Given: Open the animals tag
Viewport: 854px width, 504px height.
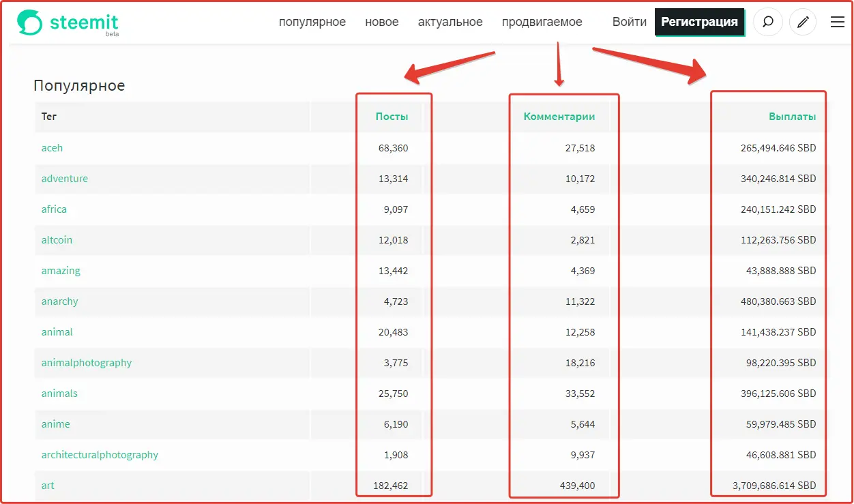Looking at the screenshot, I should [59, 393].
